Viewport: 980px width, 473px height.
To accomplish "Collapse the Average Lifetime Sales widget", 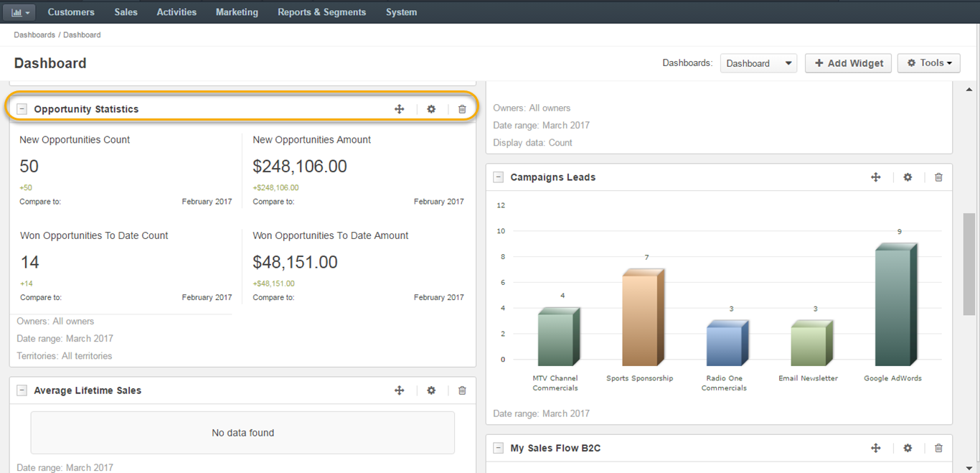I will pos(22,390).
